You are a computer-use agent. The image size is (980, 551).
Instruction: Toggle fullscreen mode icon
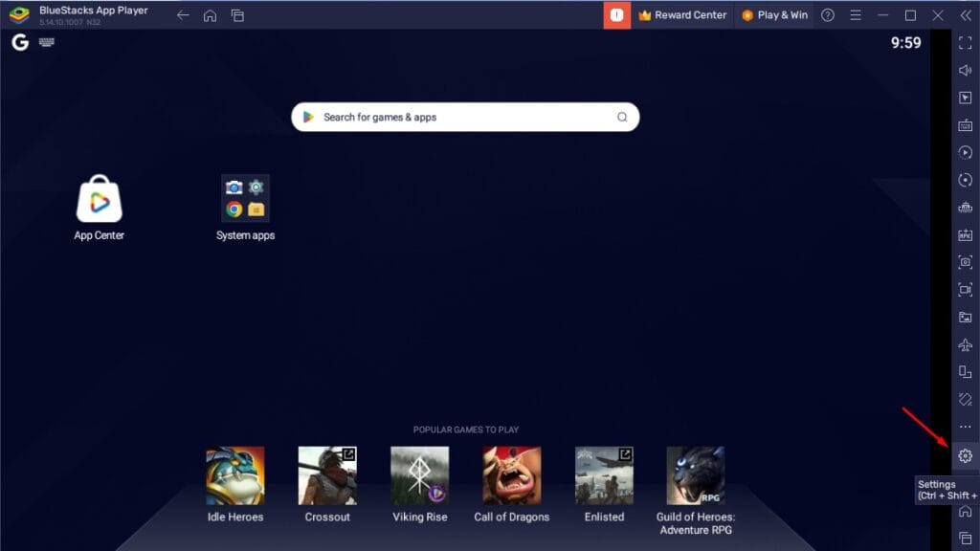pos(965,43)
